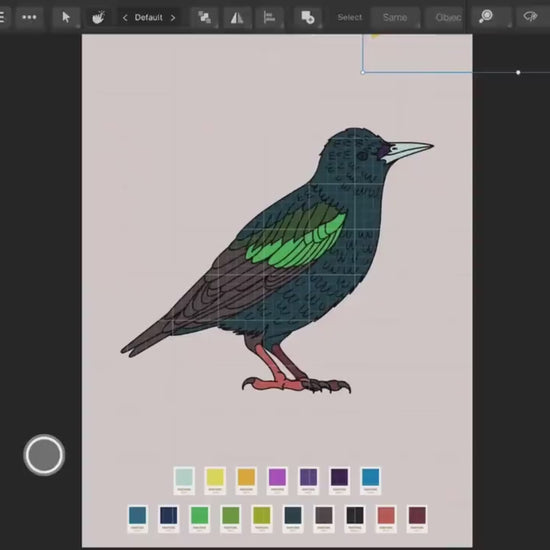Click the white handle node right of canvas

coord(518,73)
